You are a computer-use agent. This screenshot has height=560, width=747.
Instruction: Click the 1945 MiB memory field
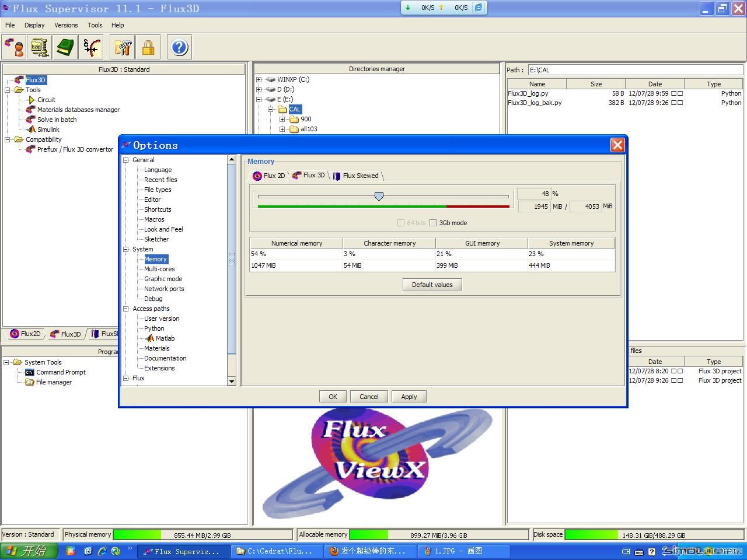534,206
